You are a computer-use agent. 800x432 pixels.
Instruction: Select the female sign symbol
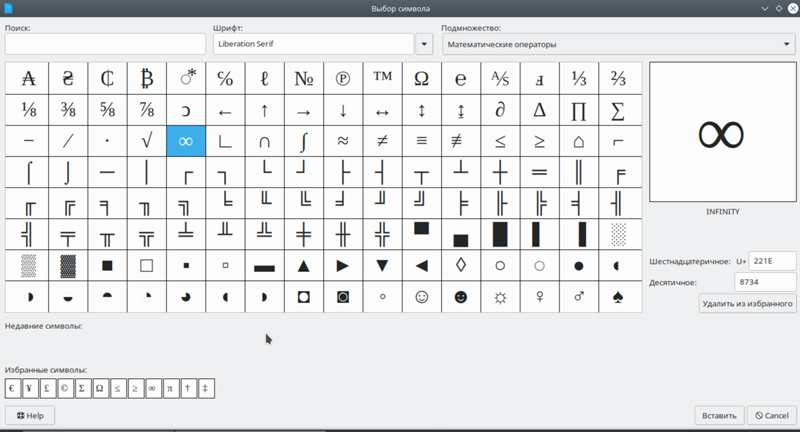(x=539, y=297)
